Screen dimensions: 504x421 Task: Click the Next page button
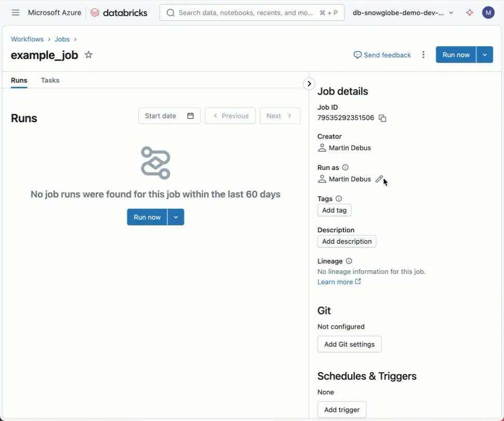(x=280, y=116)
